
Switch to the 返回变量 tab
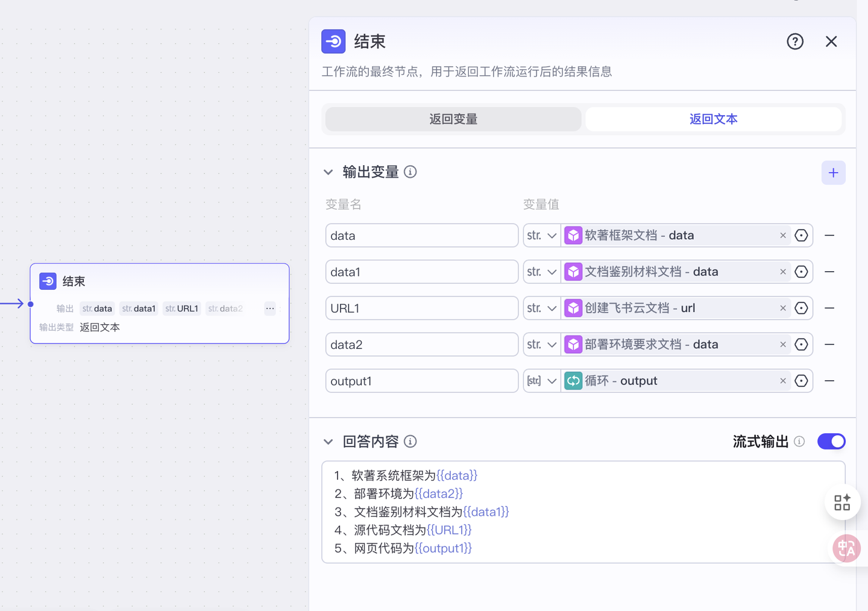(453, 119)
